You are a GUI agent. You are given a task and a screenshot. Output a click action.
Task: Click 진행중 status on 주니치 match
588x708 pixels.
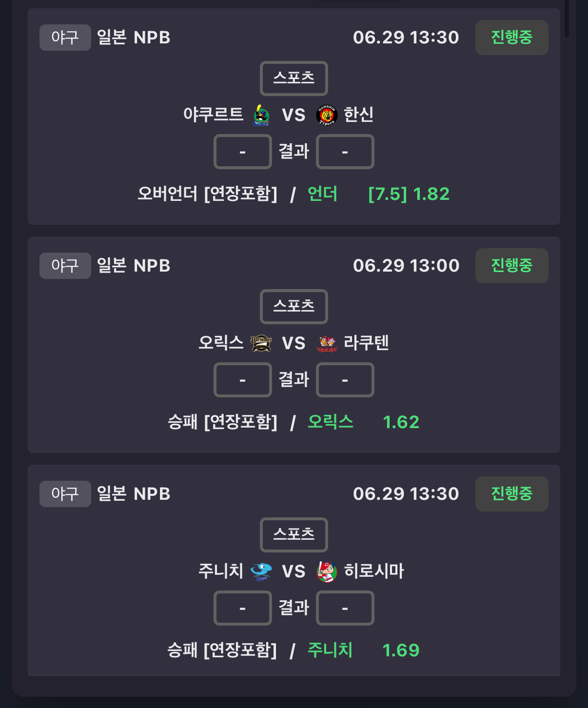click(x=512, y=494)
